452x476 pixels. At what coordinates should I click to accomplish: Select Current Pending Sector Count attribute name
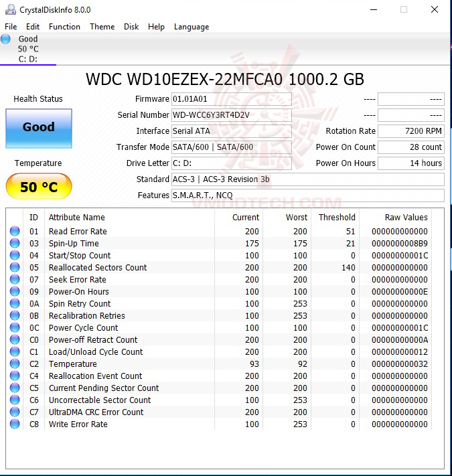click(104, 388)
